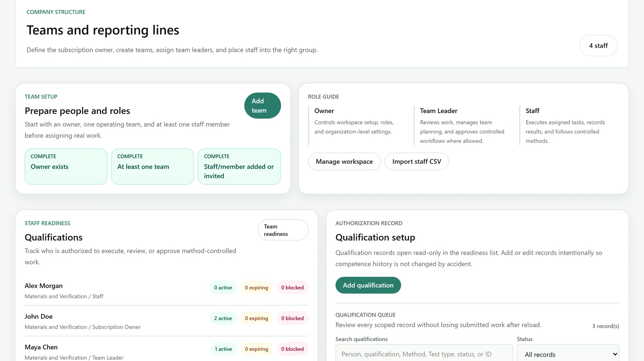Click the AUTHORIZATION RECORD label
This screenshot has width=644, height=361.
coord(369,223)
